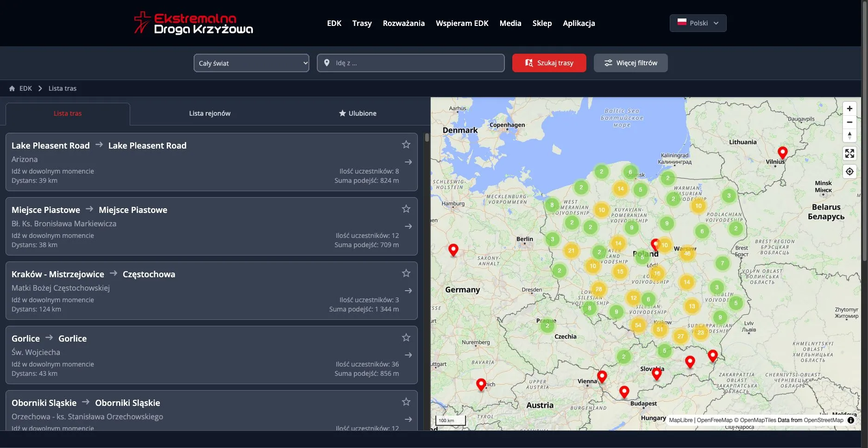Click the Ekstremalna Droga Krzyżowa logo
This screenshot has height=448, width=868.
[193, 23]
